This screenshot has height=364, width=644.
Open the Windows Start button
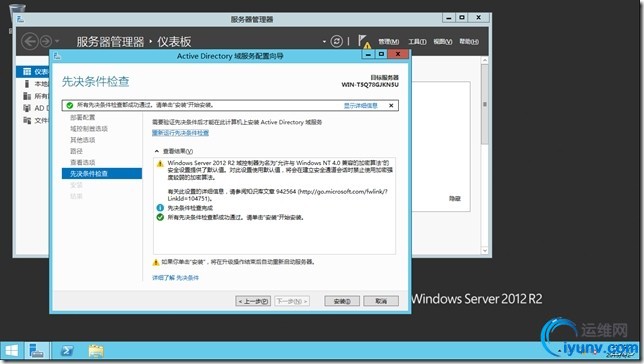[x=11, y=351]
